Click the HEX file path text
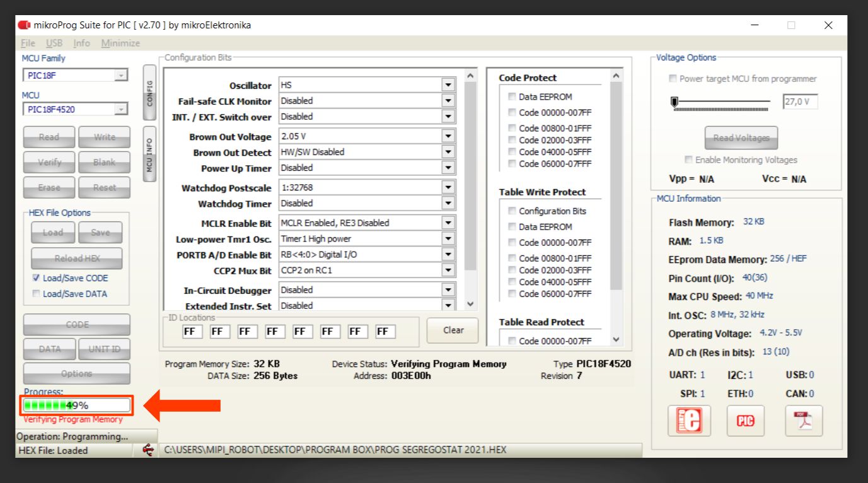 [x=335, y=450]
